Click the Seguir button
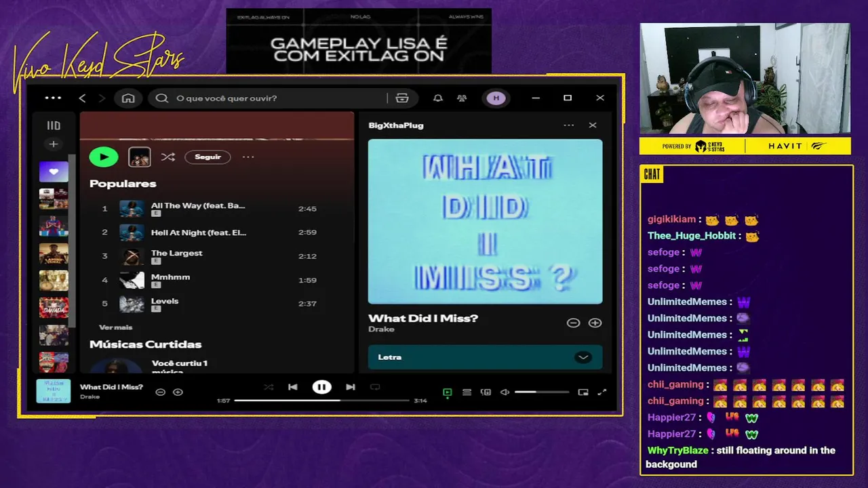Viewport: 868px width, 488px height. click(x=208, y=157)
